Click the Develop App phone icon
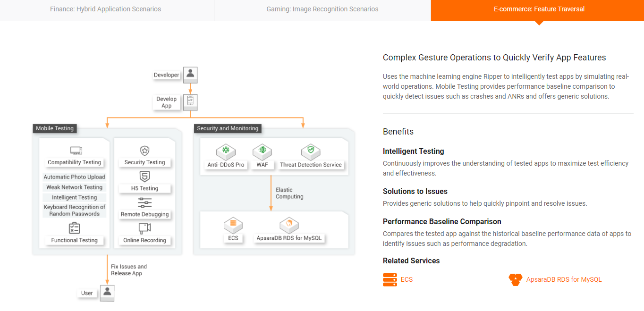644x311 pixels. pos(190,102)
